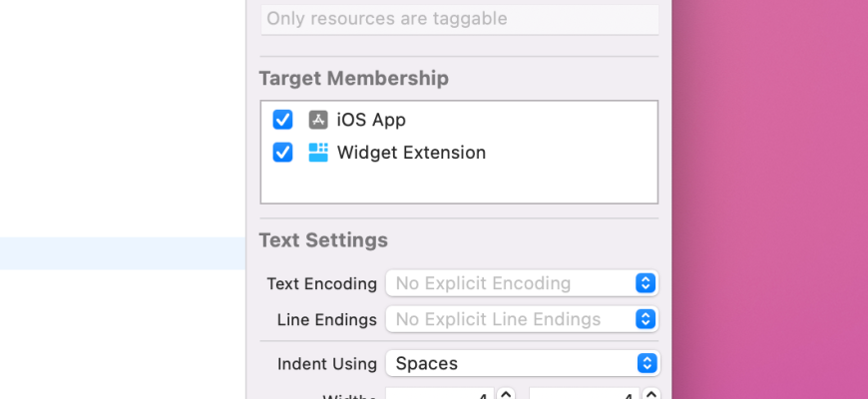Open the Indent Using dropdown
This screenshot has width=868, height=399.
pos(522,363)
